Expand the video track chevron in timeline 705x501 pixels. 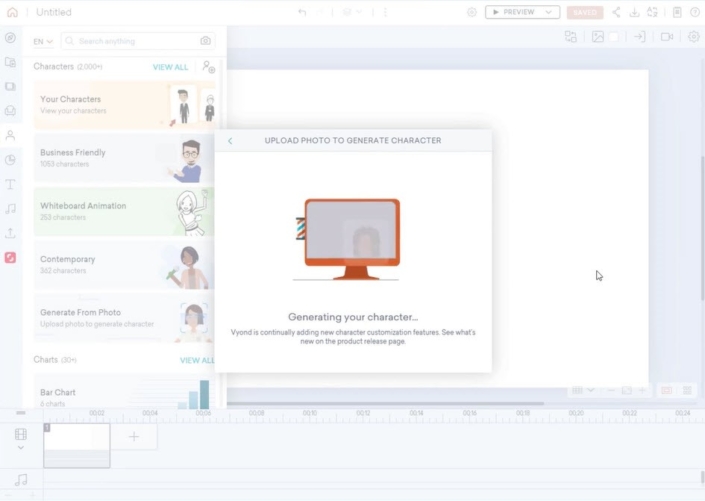click(x=21, y=448)
